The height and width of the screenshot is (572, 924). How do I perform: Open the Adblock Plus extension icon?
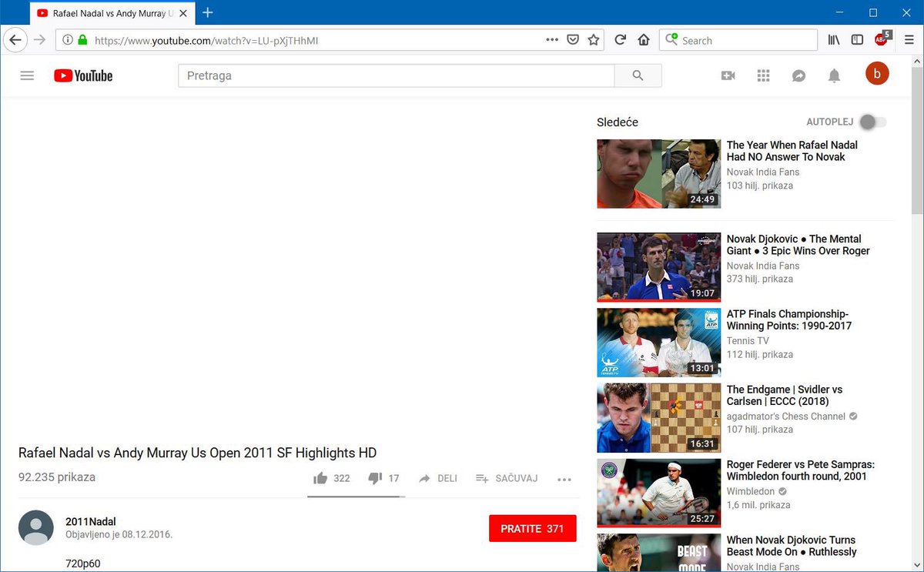pyautogui.click(x=882, y=38)
